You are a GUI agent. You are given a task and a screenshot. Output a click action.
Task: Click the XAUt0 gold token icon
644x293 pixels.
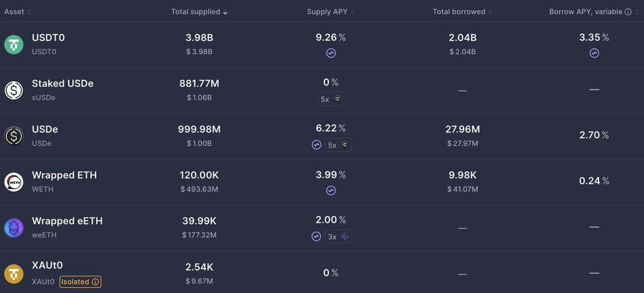[14, 274]
